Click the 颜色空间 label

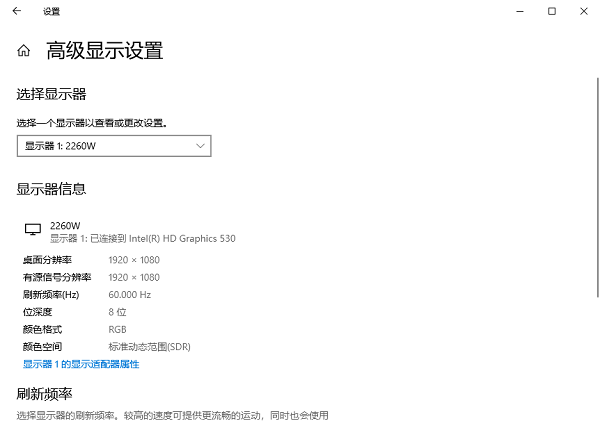(x=42, y=347)
